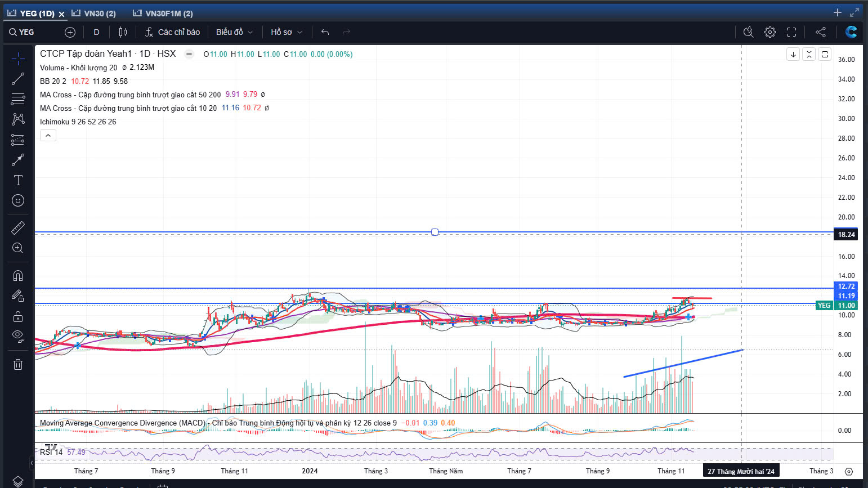Open the candlestick chart style selector
This screenshot has width=868, height=488.
pos(123,32)
